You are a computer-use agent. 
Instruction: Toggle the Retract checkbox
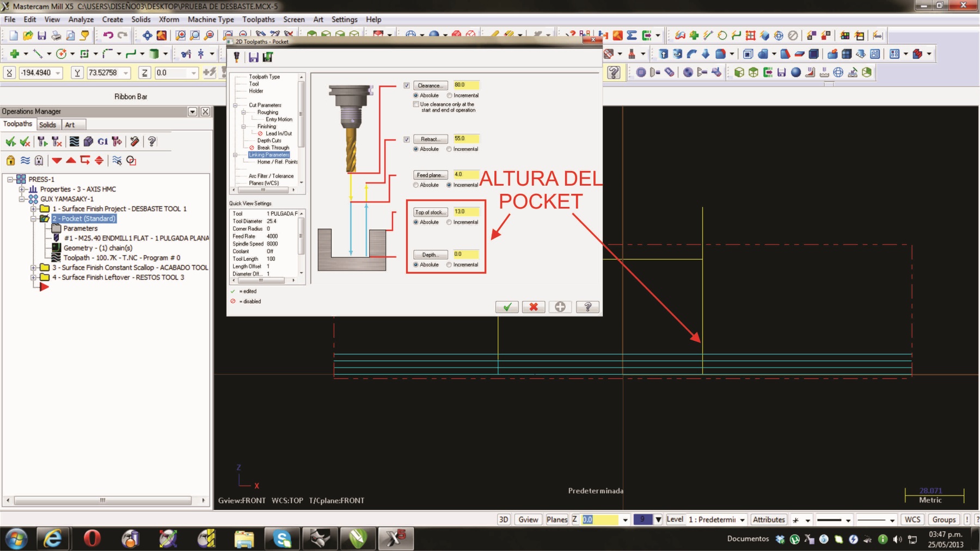click(x=407, y=139)
